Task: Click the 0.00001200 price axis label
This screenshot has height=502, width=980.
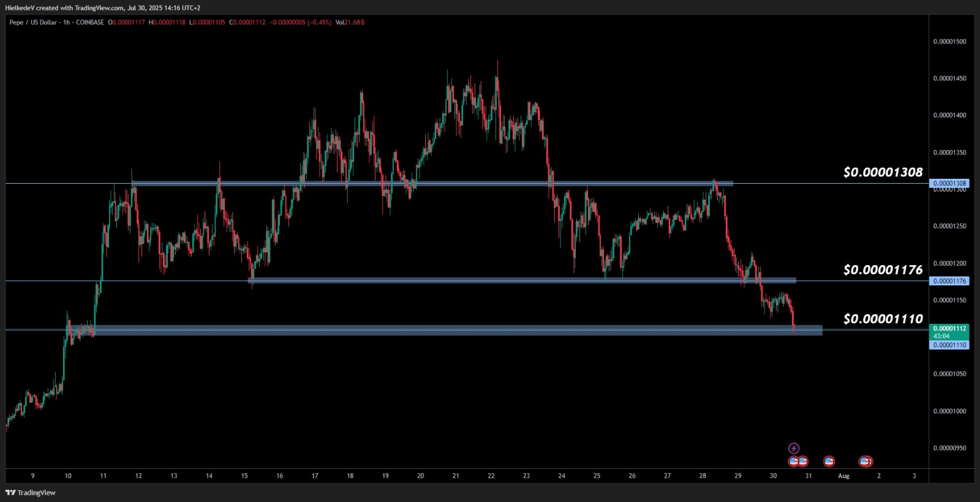Action: point(949,263)
